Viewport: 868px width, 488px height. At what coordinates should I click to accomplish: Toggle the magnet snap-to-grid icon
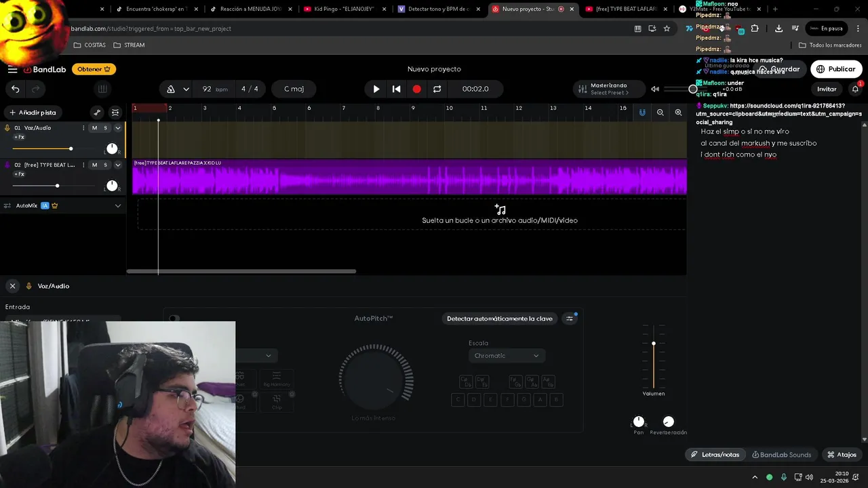click(642, 113)
